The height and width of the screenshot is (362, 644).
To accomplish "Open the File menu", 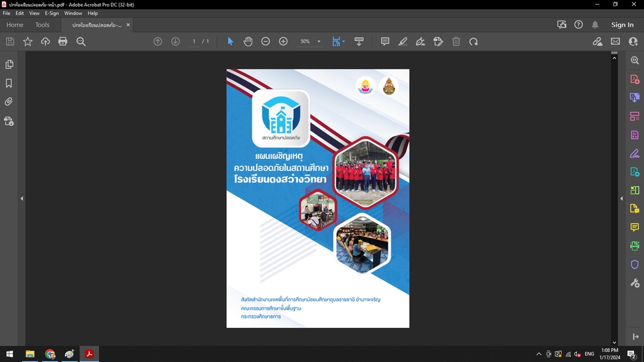I will click(7, 13).
